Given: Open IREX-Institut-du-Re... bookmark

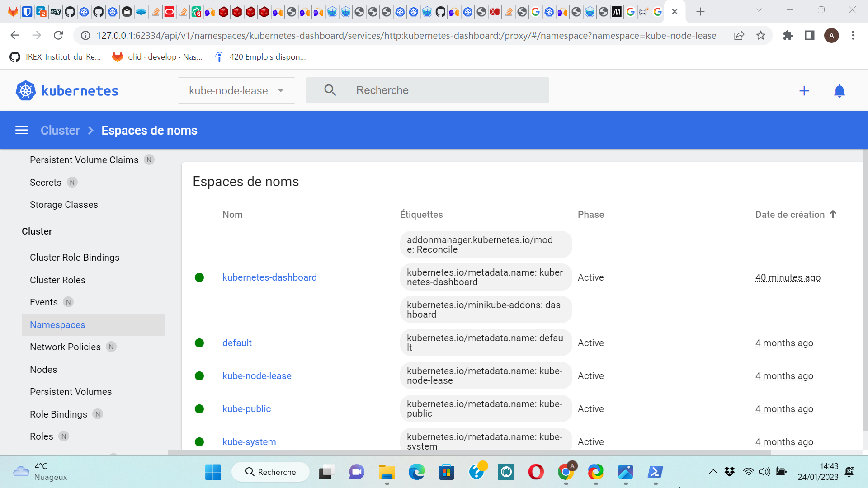Looking at the screenshot, I should point(55,57).
